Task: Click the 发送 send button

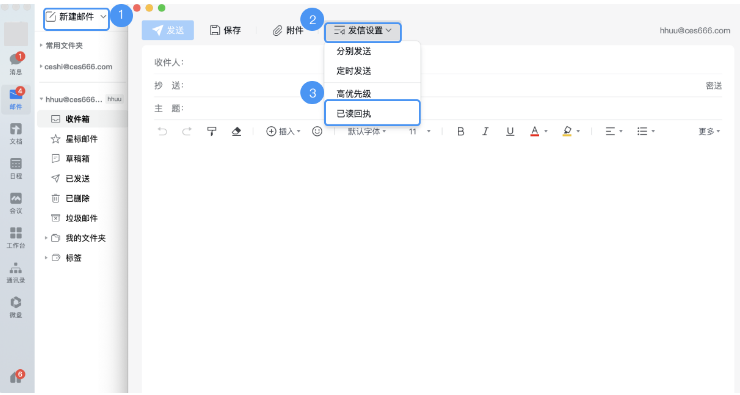Action: click(x=168, y=30)
